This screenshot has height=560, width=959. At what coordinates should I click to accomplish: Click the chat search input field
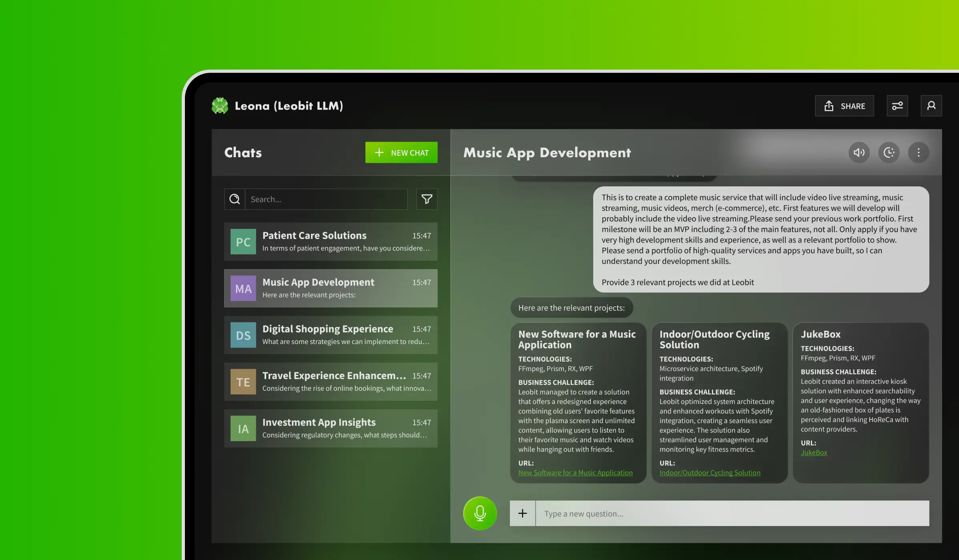(x=326, y=199)
